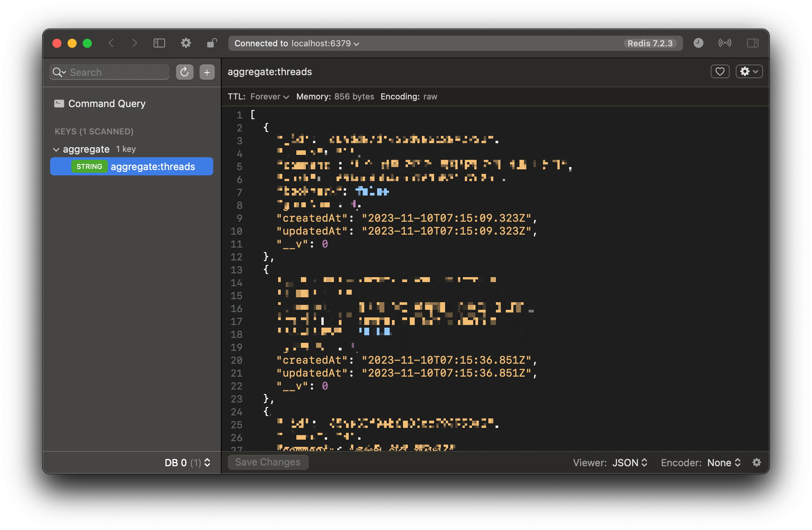Click the refresh keys icon
The height and width of the screenshot is (530, 812).
[x=184, y=72]
